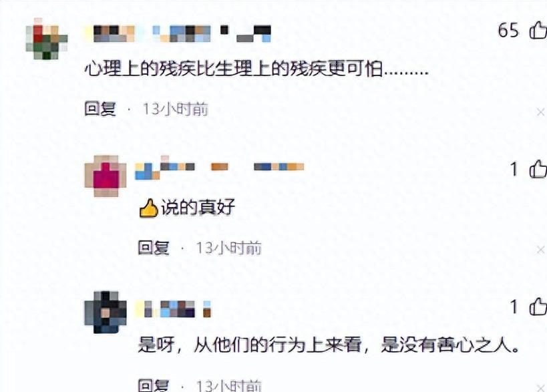Image resolution: width=547 pixels, height=392 pixels.
Task: Click the thumbs-up emoji before '说的真好'
Action: point(149,208)
